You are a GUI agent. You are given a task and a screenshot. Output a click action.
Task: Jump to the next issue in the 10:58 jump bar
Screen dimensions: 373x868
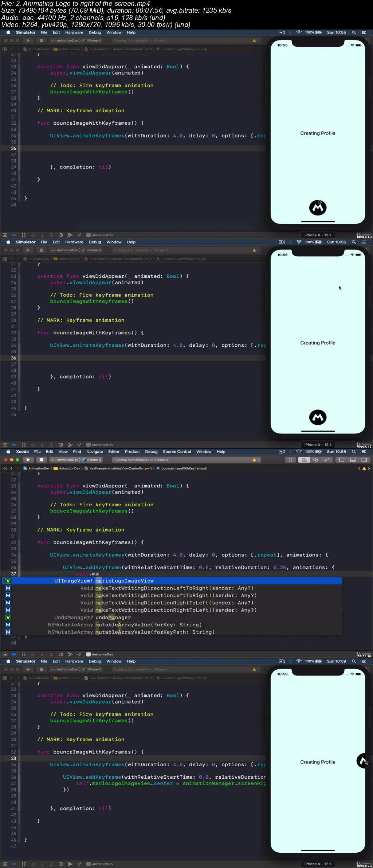[369, 468]
